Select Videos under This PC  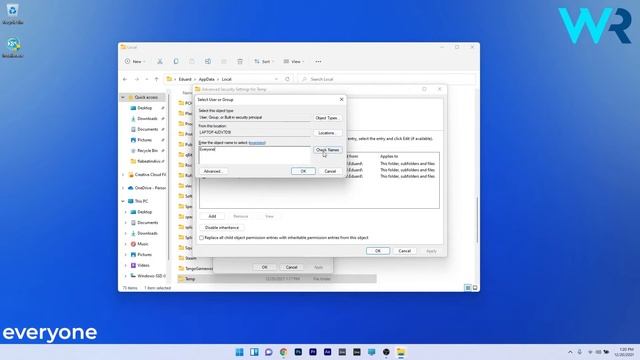143,265
